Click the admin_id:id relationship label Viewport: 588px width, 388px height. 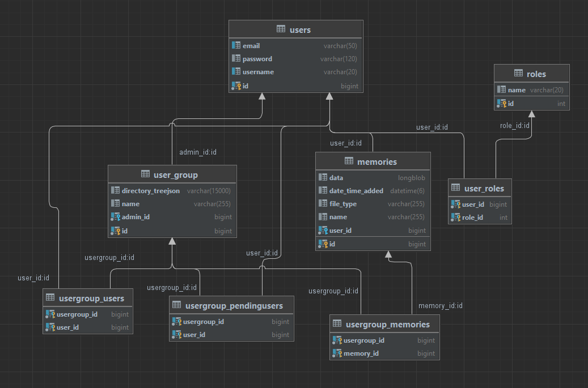[198, 152]
